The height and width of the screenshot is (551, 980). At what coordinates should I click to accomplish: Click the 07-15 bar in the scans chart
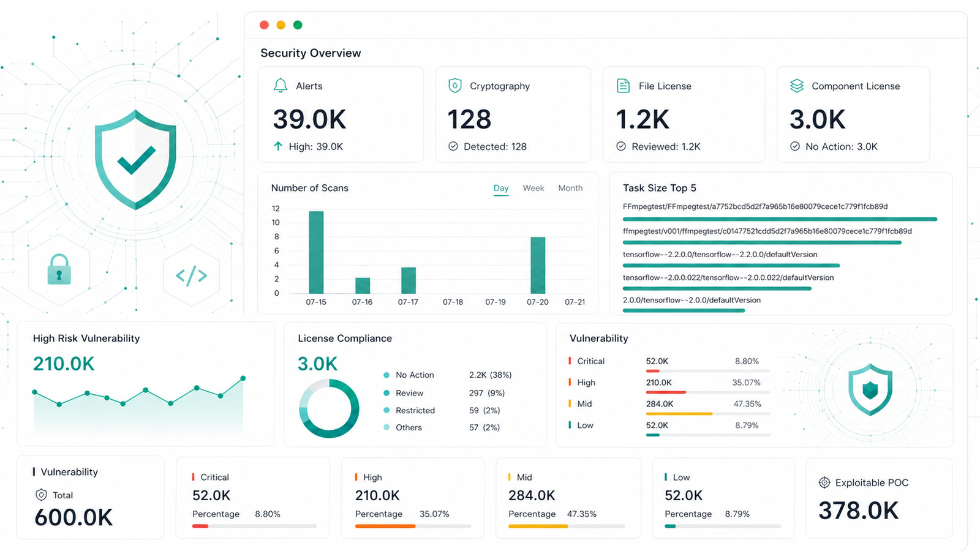coord(316,252)
